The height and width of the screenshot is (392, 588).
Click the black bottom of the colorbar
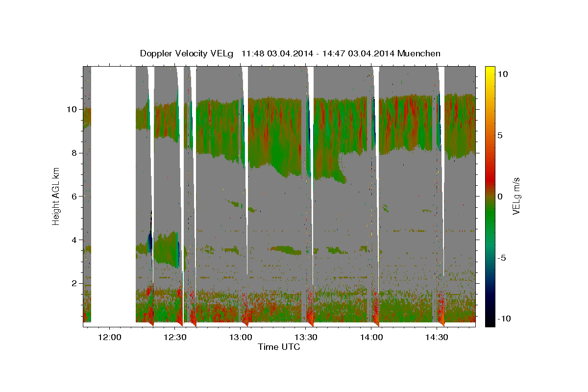pos(490,322)
